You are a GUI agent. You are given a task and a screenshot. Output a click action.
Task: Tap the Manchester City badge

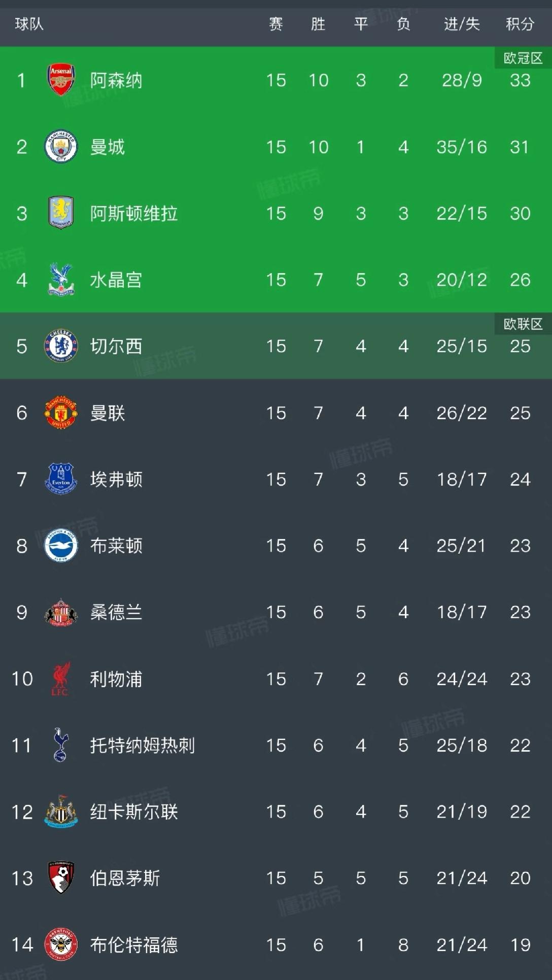tap(61, 147)
